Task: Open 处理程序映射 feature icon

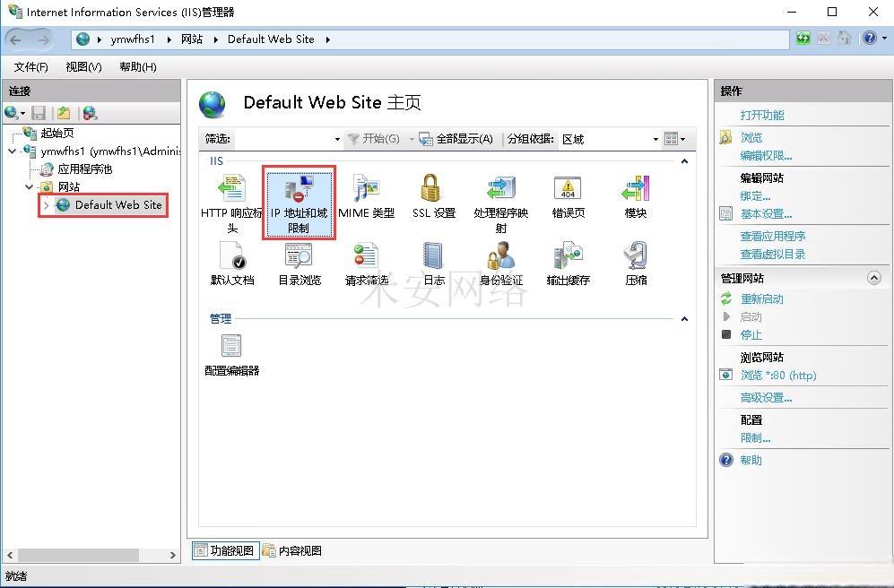Action: 501,204
